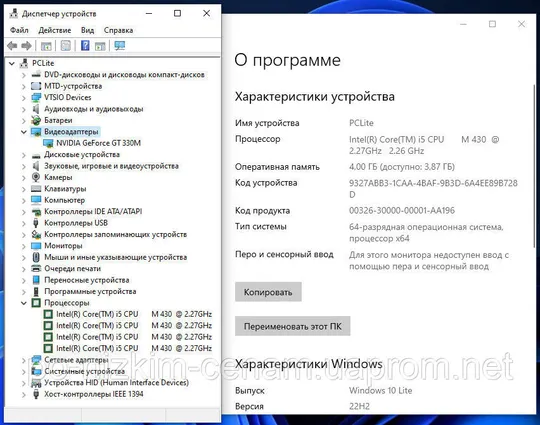540x425 pixels.
Task: Click the Сетевые адаптеры network icon
Action: tap(36, 360)
